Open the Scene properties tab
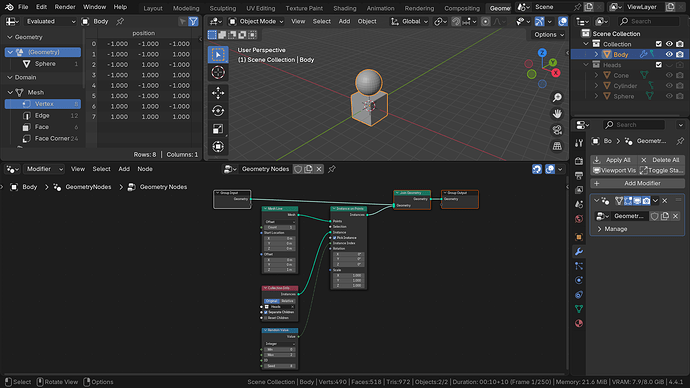This screenshot has height=388, width=690. click(x=579, y=205)
